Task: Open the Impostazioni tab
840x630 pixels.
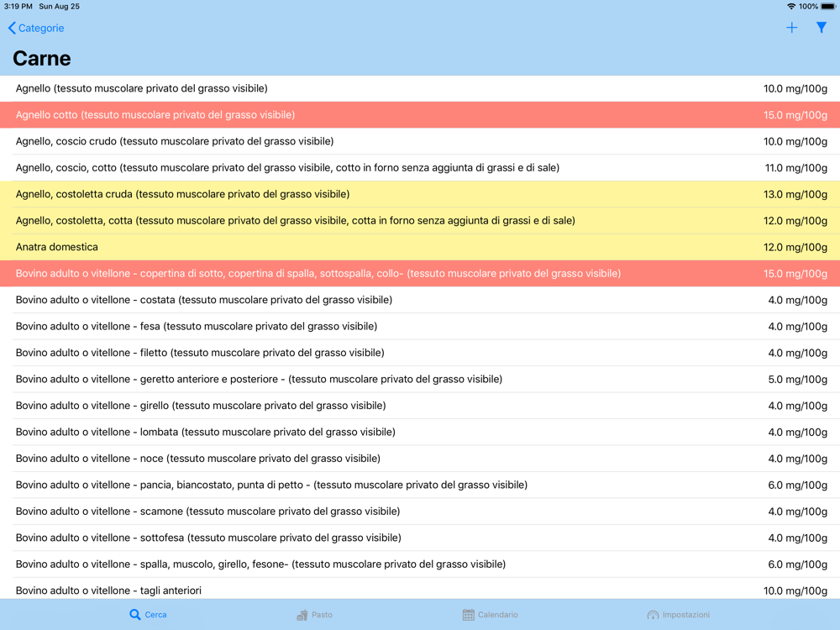Action: coord(678,615)
